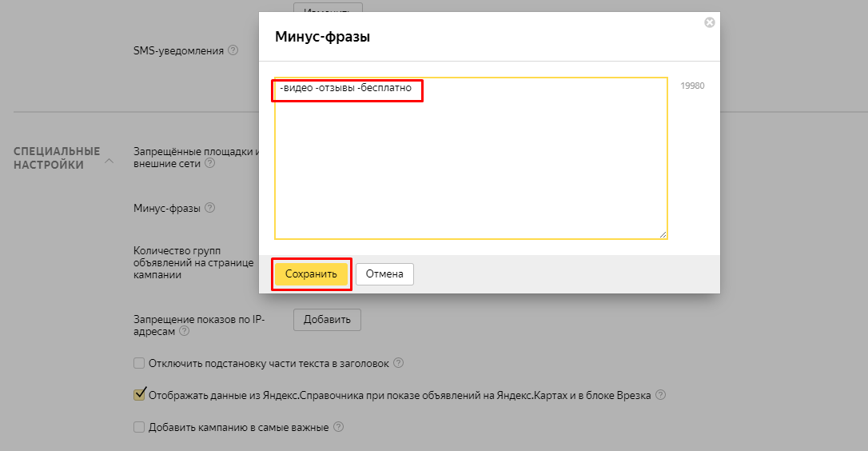Grab the textarea resize handle corner

[x=663, y=234]
